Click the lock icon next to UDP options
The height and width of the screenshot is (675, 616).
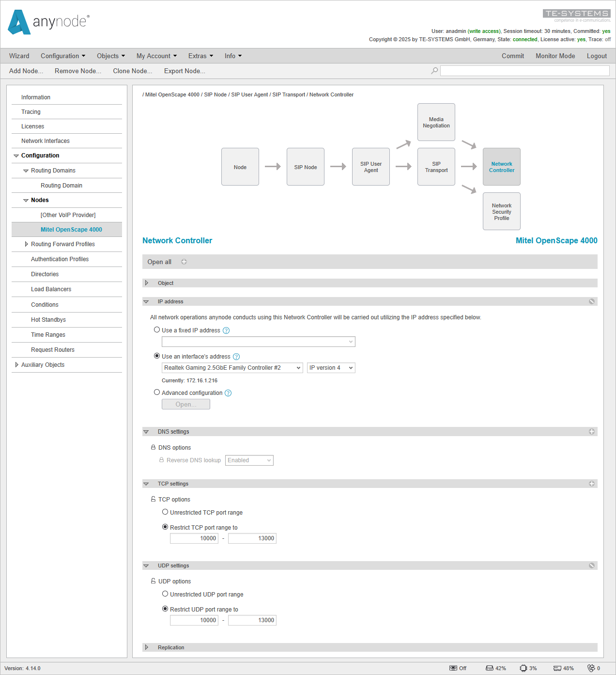[x=154, y=581]
